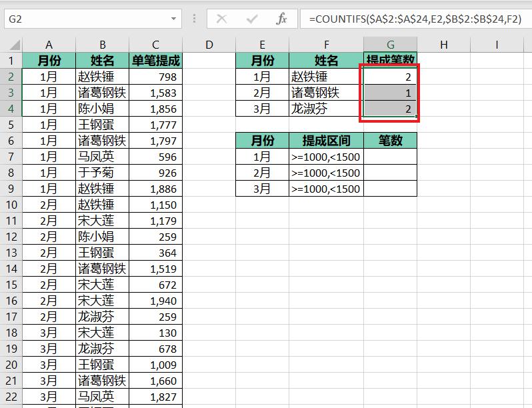The width and height of the screenshot is (532, 408).
Task: Click >=1000,<1500 cell in 1月 row
Action: 327,157
